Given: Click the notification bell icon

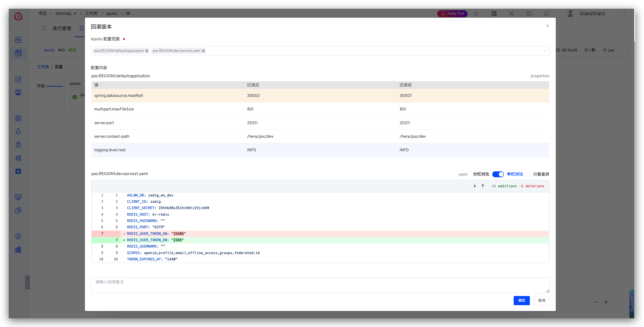Looking at the screenshot, I should coord(546,14).
